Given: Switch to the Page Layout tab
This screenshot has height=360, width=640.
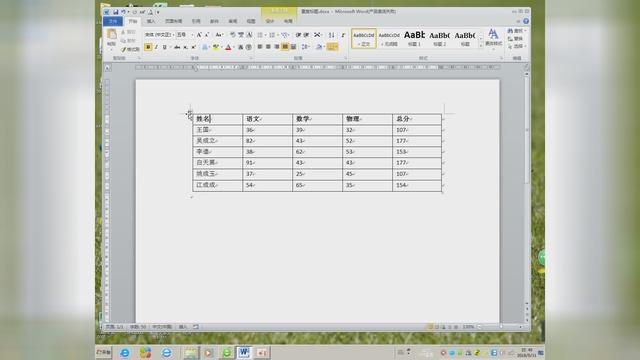Looking at the screenshot, I should point(173,21).
